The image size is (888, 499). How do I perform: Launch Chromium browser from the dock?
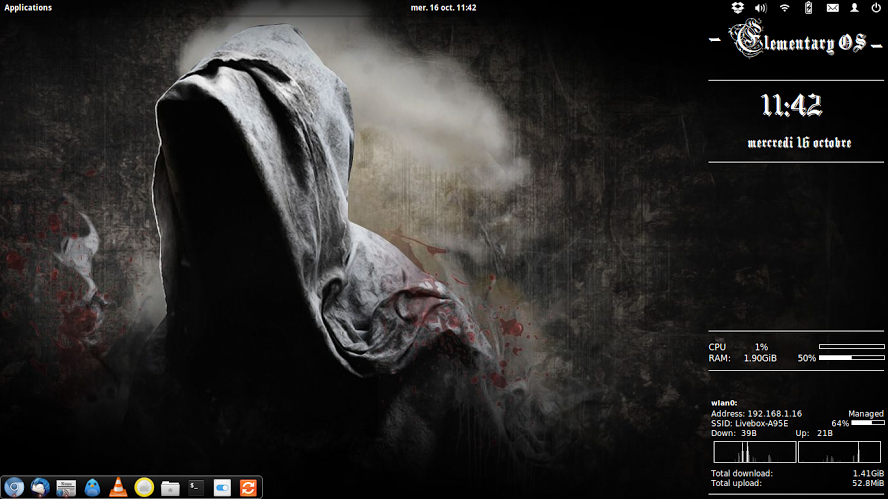click(x=15, y=487)
